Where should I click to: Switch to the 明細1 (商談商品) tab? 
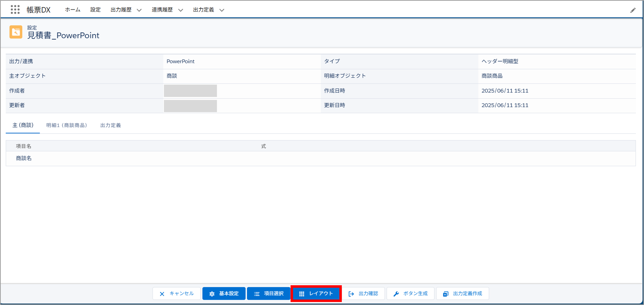click(x=67, y=125)
